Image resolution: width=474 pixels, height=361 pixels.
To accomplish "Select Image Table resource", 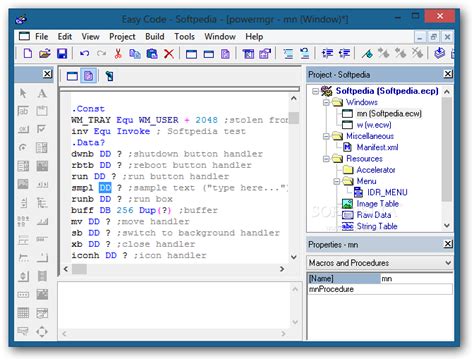I will coord(378,204).
